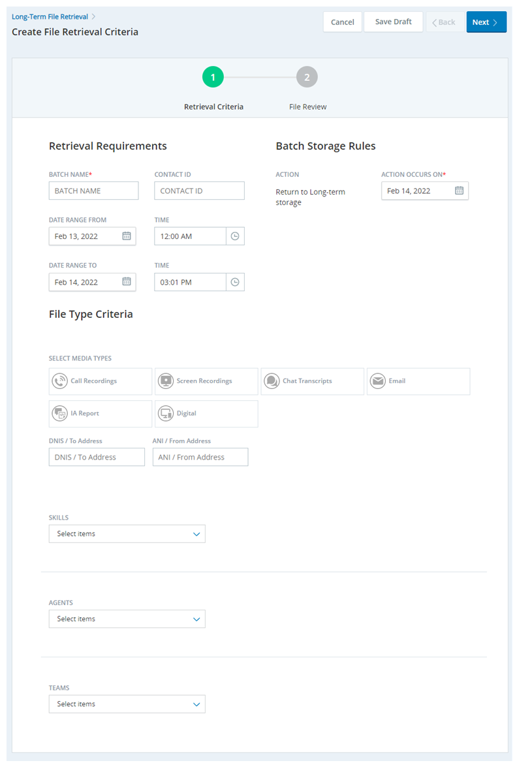Image resolution: width=532 pixels, height=780 pixels.
Task: Open calendar for Action Occurs On
Action: (459, 191)
